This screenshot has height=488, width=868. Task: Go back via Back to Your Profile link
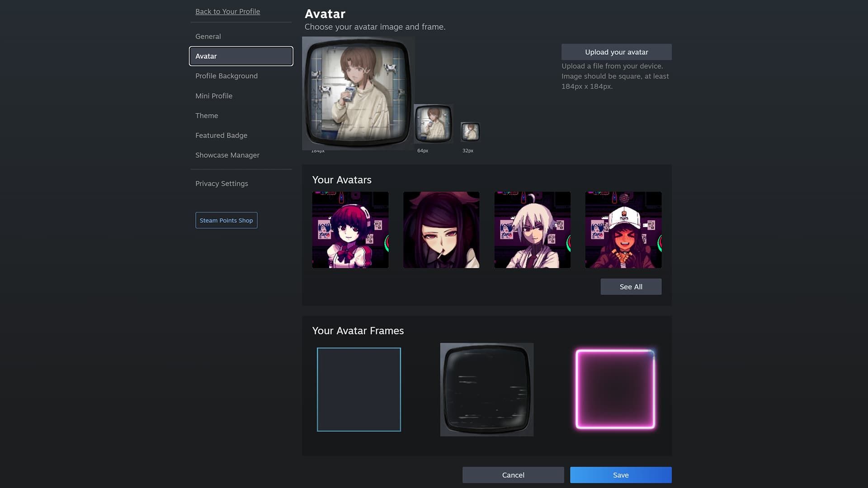point(227,11)
